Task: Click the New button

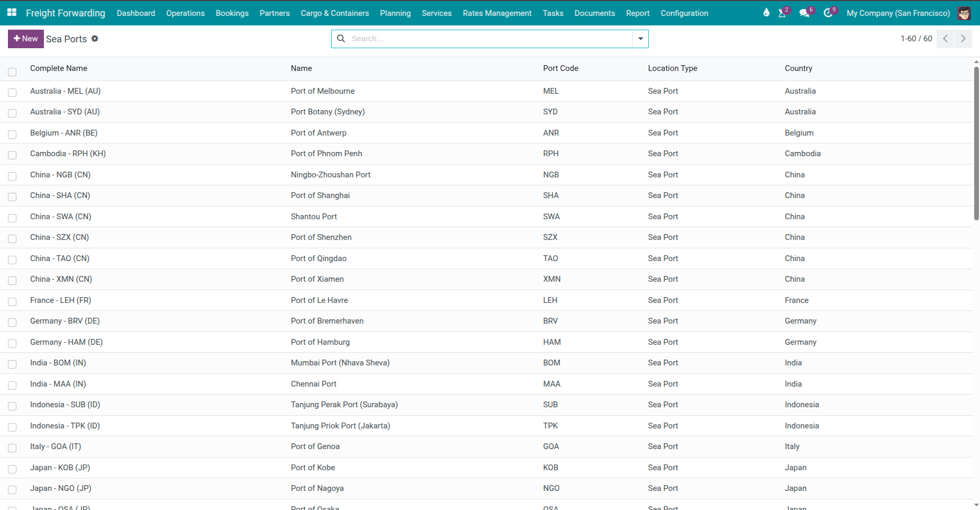Action: (x=26, y=39)
